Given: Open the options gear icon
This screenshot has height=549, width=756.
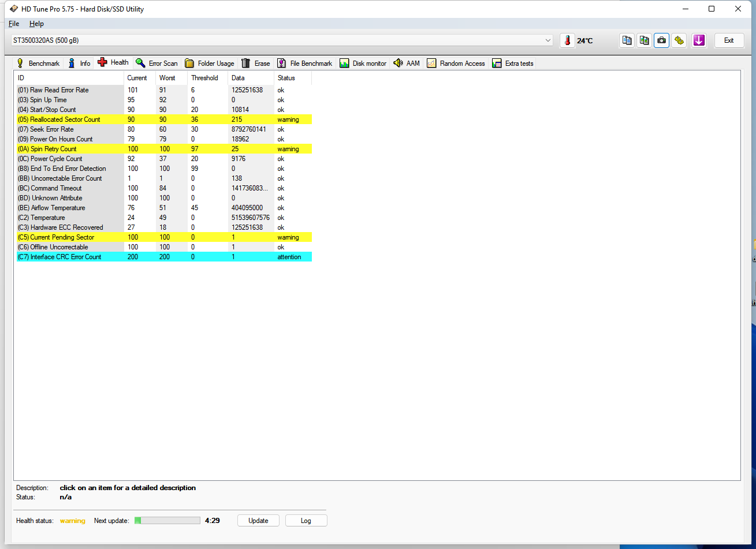Looking at the screenshot, I should (679, 40).
